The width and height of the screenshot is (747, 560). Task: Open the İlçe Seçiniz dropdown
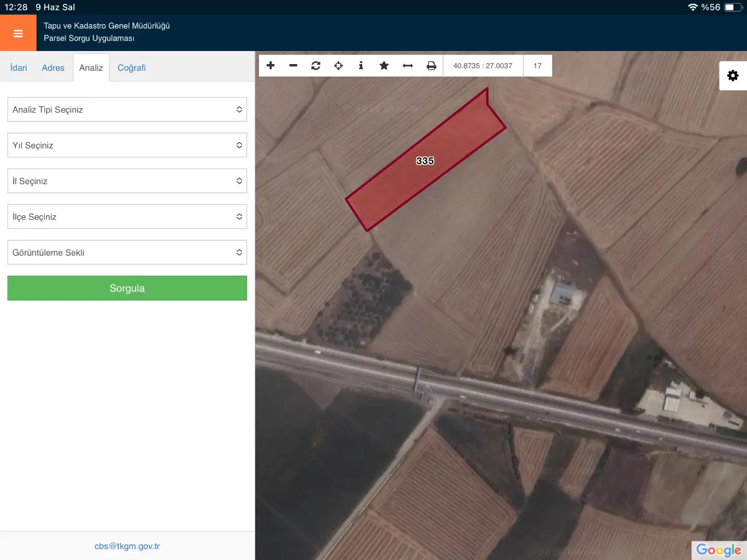point(127,217)
